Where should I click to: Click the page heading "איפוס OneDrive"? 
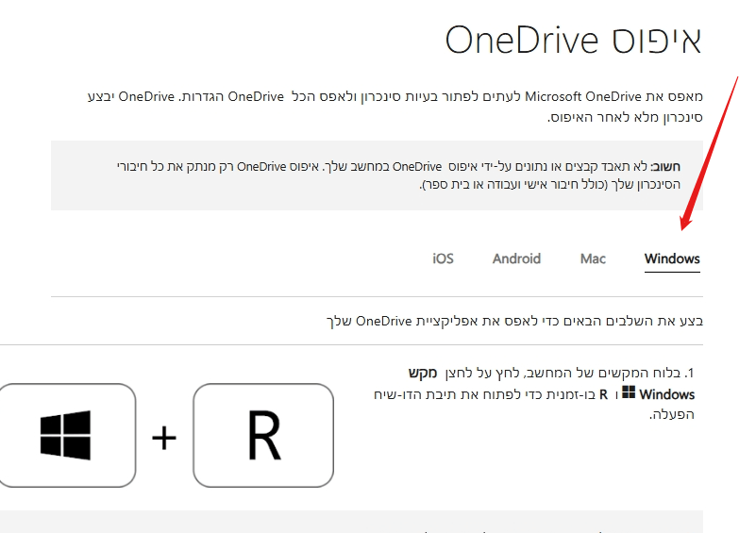tap(573, 40)
